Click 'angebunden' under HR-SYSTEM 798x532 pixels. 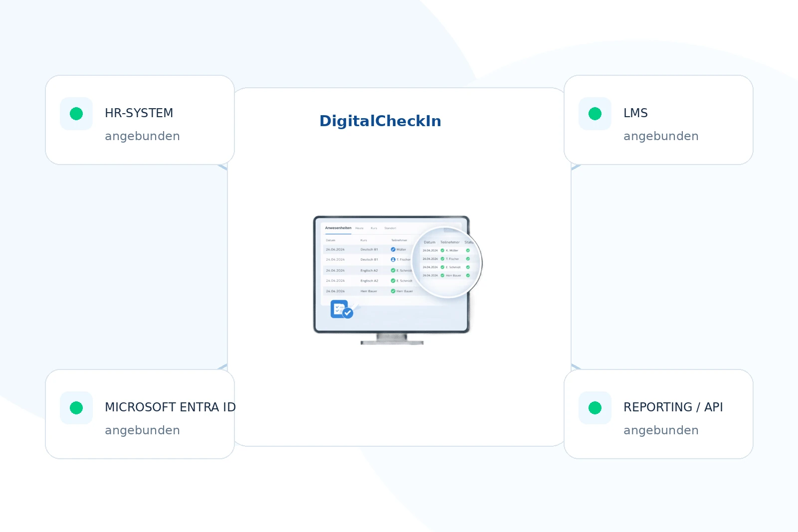(142, 136)
